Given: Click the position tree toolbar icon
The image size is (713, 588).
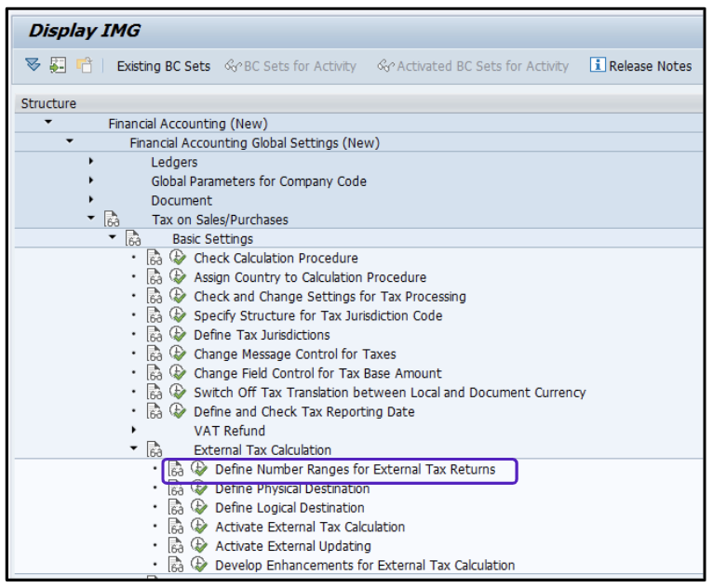Looking at the screenshot, I should [x=59, y=65].
